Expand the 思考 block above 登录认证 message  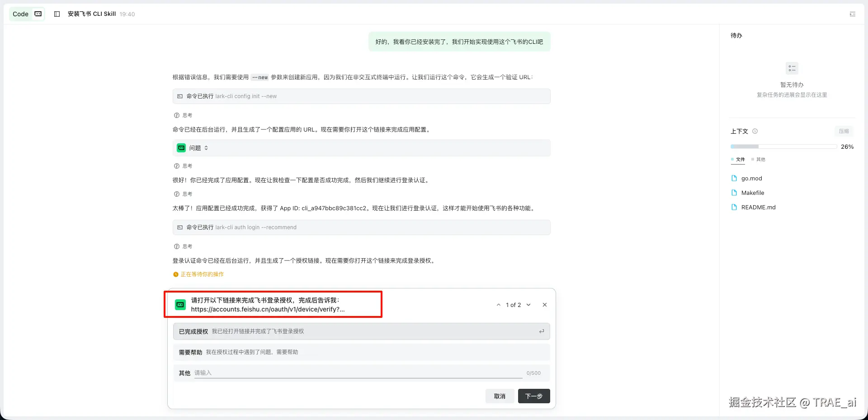183,246
